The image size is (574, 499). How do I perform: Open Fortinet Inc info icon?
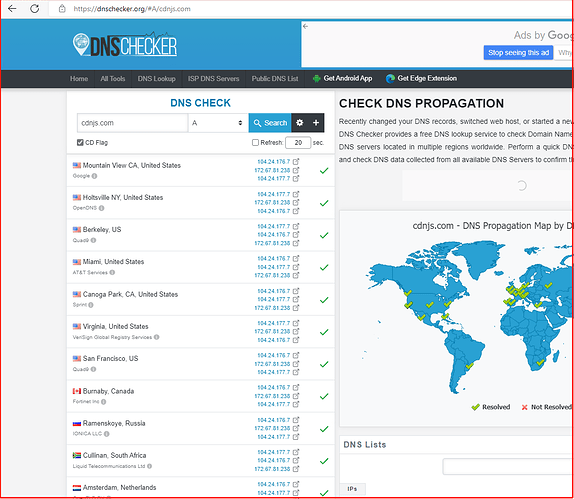pyautogui.click(x=104, y=402)
